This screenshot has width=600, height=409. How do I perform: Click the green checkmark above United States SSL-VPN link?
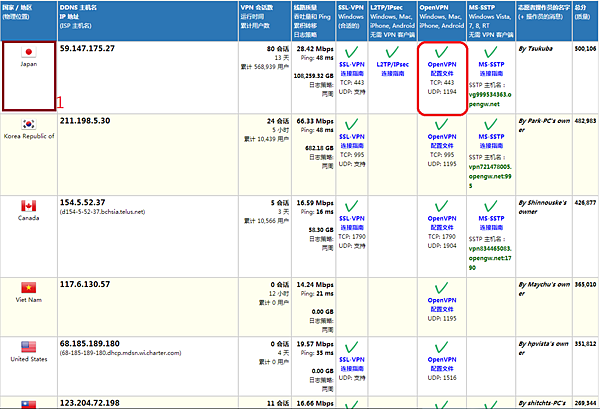[x=352, y=347]
